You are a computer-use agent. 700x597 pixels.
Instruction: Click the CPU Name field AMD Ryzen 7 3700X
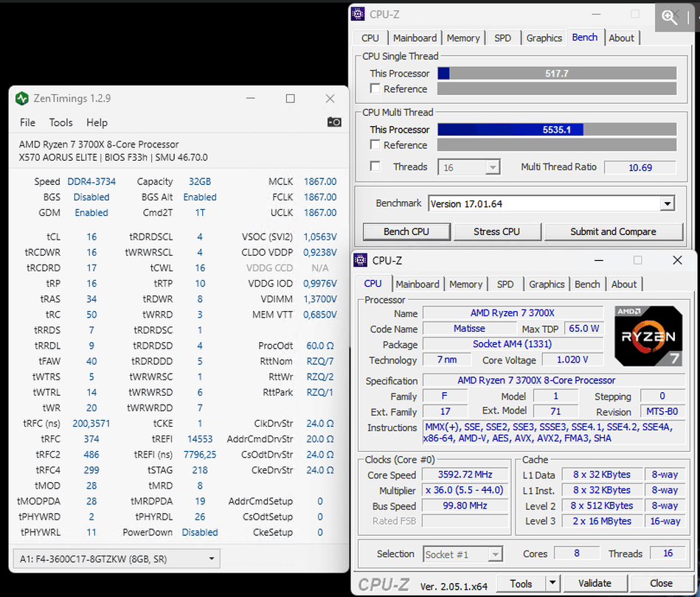[x=513, y=313]
